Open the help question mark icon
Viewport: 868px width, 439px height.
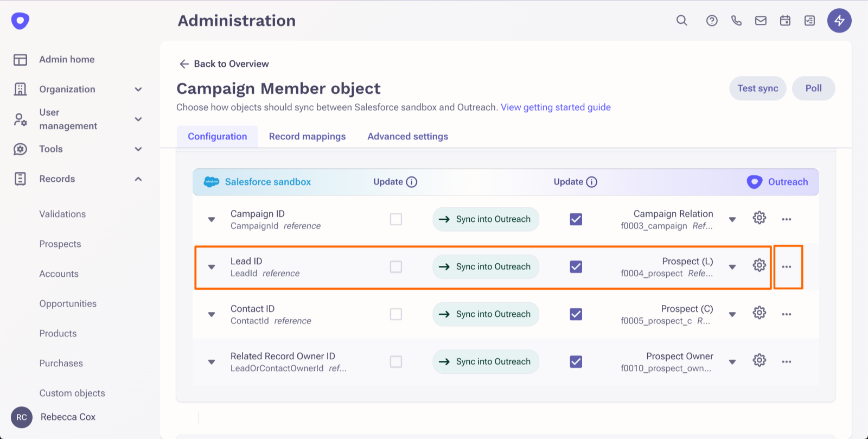[712, 21]
